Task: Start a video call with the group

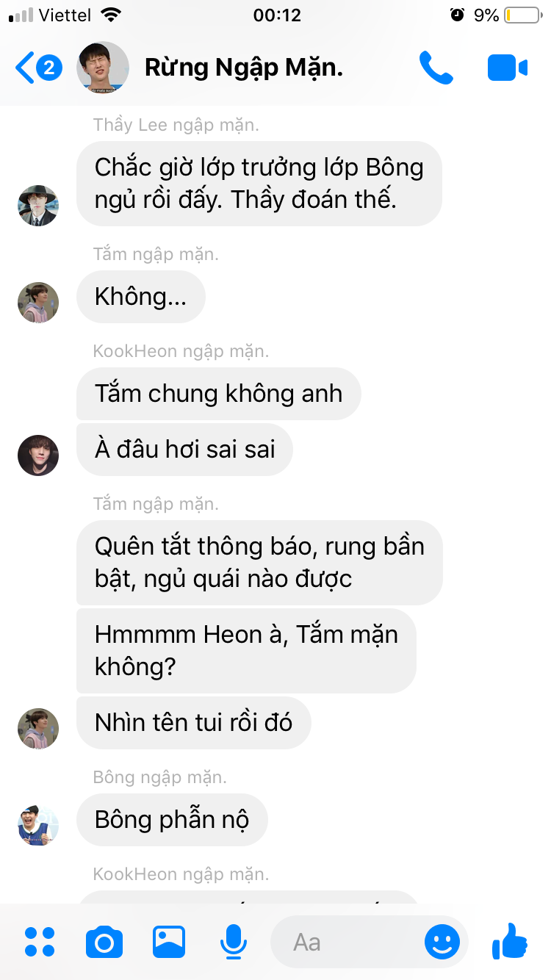Action: point(508,68)
